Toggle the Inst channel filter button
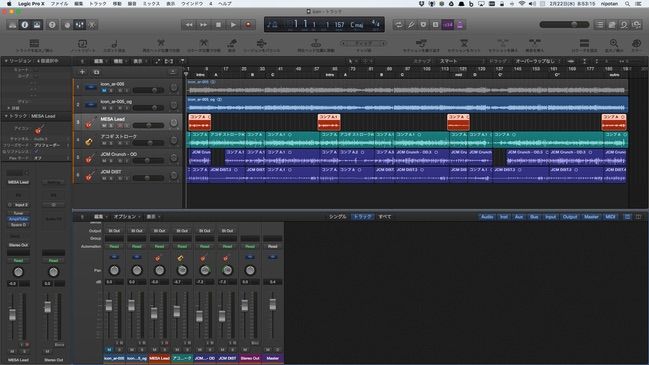 point(504,217)
